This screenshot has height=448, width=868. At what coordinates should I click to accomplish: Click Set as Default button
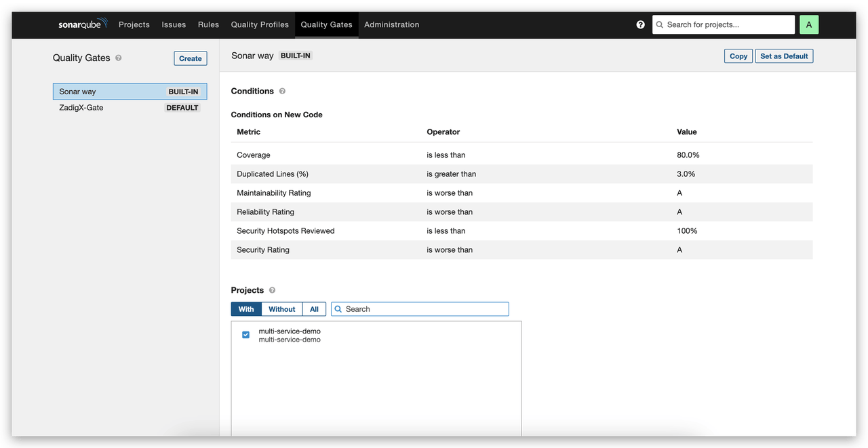pos(783,56)
